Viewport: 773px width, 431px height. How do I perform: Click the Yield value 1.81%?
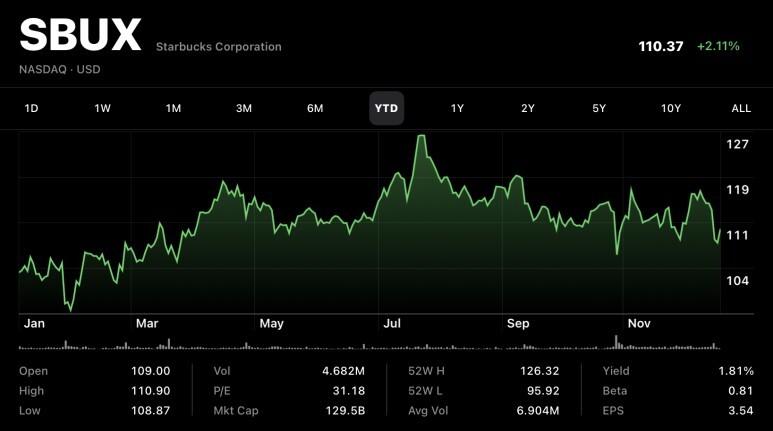tap(736, 371)
